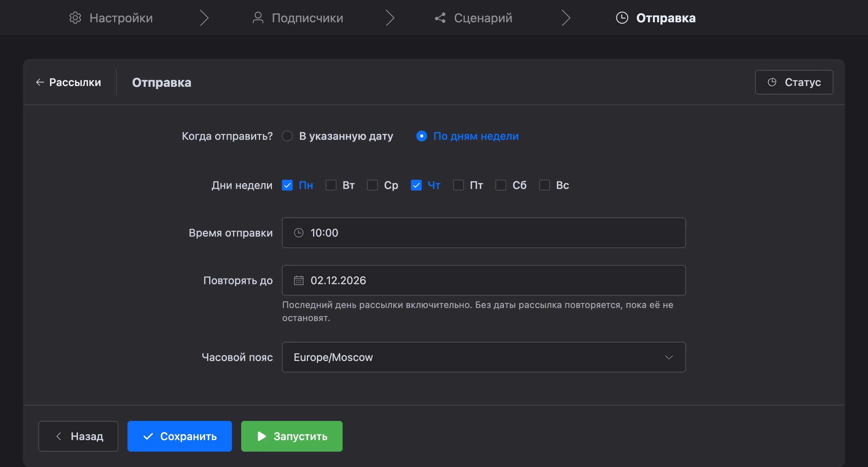
Task: Click the pie chart icon in the Статус button
Action: point(772,82)
